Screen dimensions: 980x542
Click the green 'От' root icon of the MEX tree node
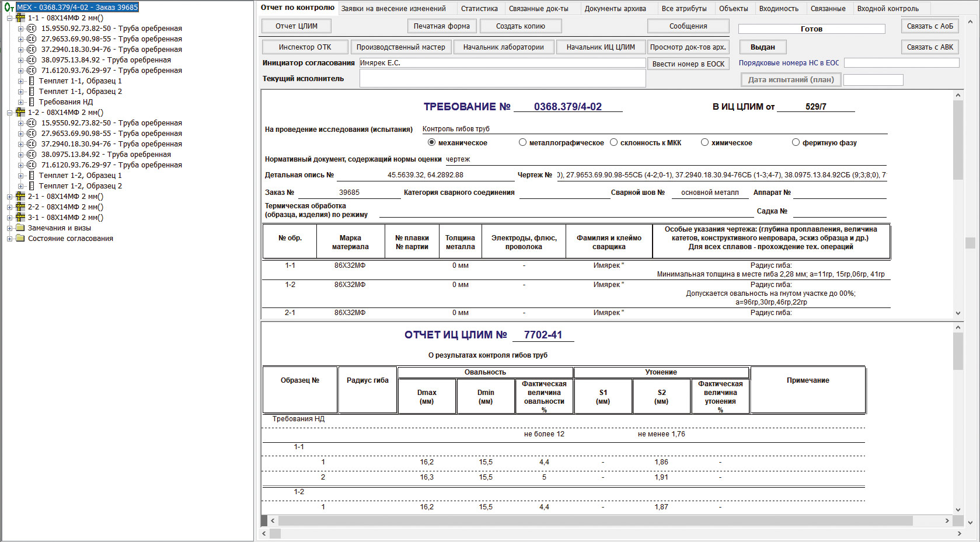click(8, 8)
